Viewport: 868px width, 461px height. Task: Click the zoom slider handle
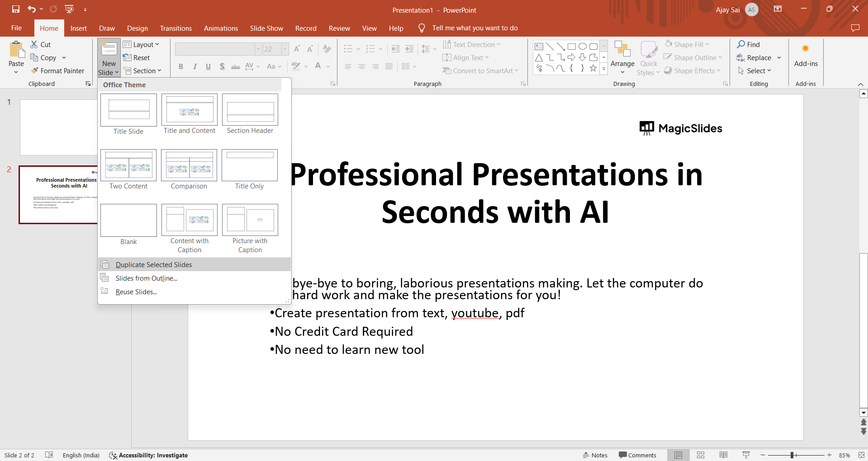(792, 455)
